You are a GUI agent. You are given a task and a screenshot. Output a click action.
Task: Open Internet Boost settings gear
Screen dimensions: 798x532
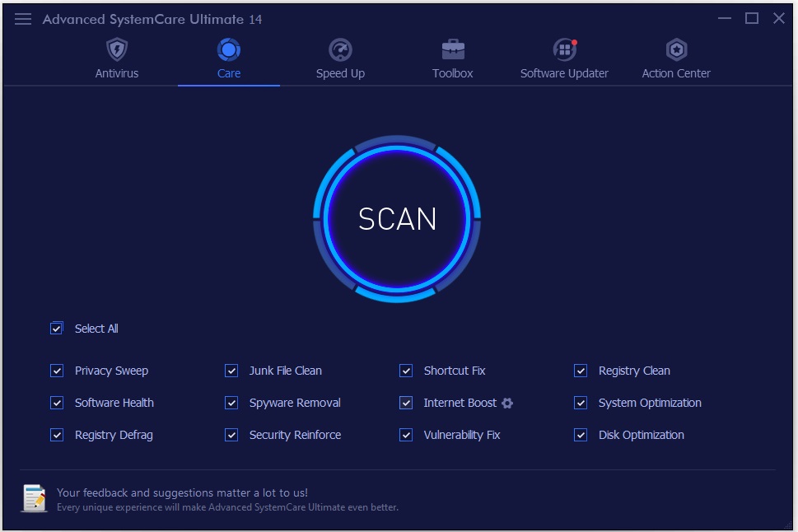(507, 404)
